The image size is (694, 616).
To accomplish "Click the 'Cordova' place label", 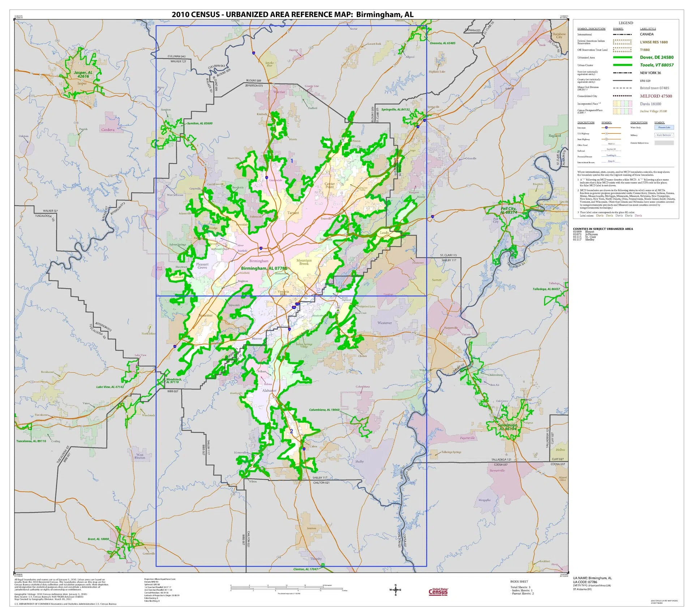I will pos(108,130).
